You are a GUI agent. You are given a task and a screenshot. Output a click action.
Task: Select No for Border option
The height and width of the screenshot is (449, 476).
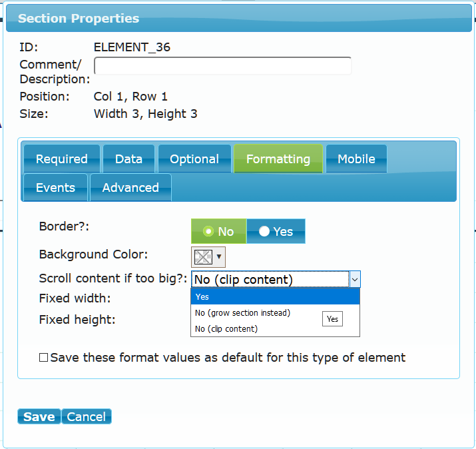pyautogui.click(x=218, y=231)
